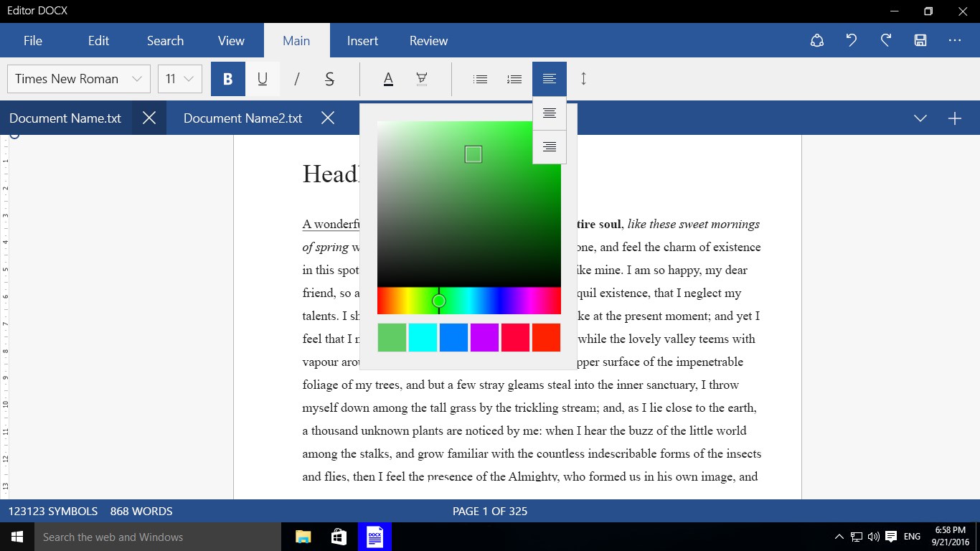Click the PAGE 1 OF 325 indicator

[490, 512]
